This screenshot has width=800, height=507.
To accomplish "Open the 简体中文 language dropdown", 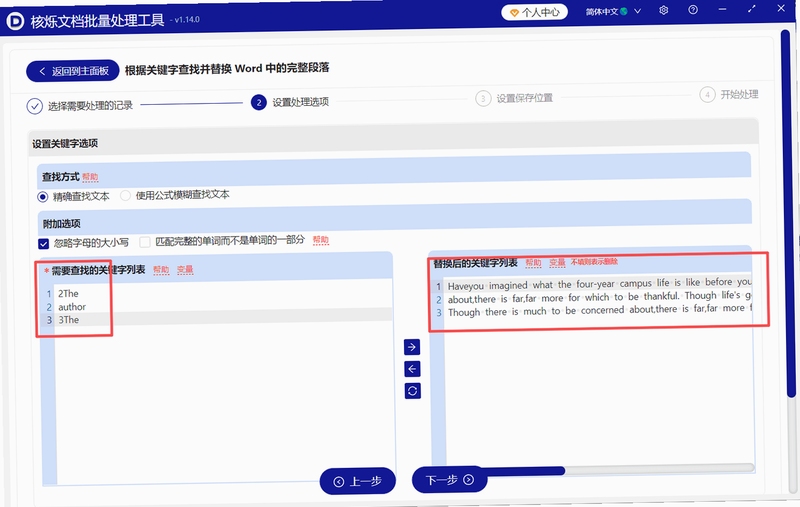I will pos(613,11).
